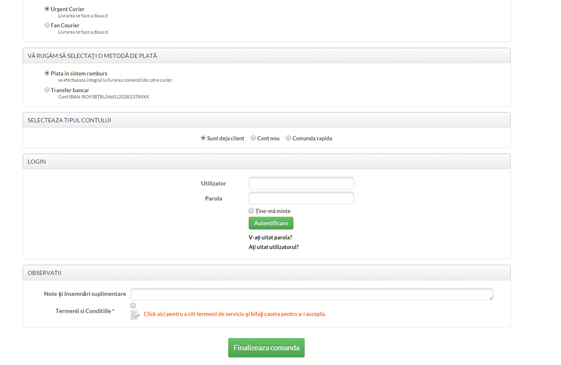Click the Cont IBAN text line
Image resolution: width=561 pixels, height=365 pixels.
point(103,97)
